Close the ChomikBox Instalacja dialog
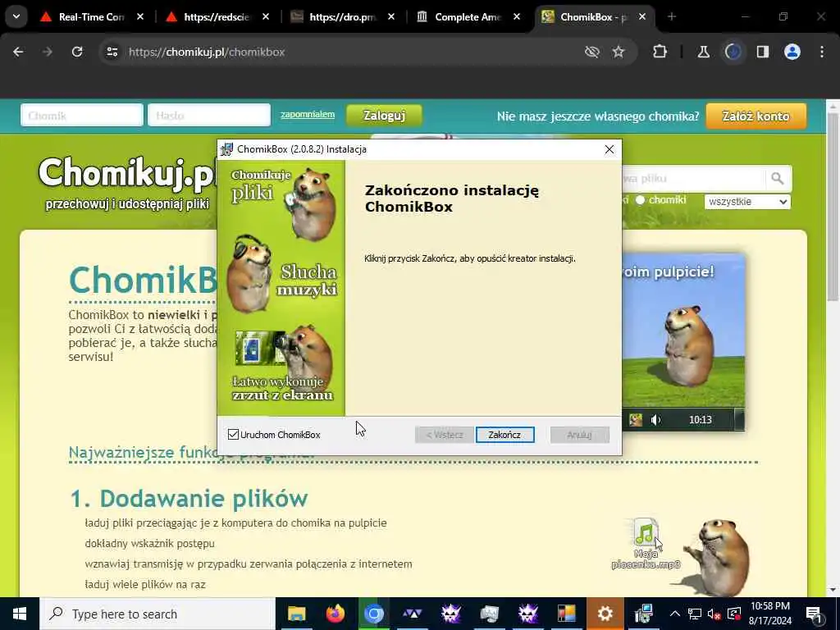The width and height of the screenshot is (840, 630). pos(609,149)
